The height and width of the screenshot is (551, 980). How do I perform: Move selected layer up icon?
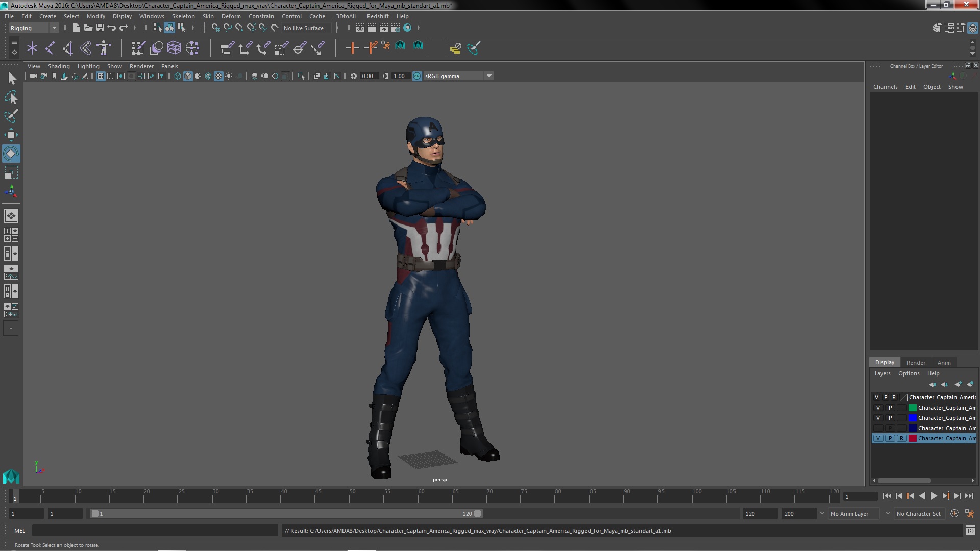click(933, 384)
